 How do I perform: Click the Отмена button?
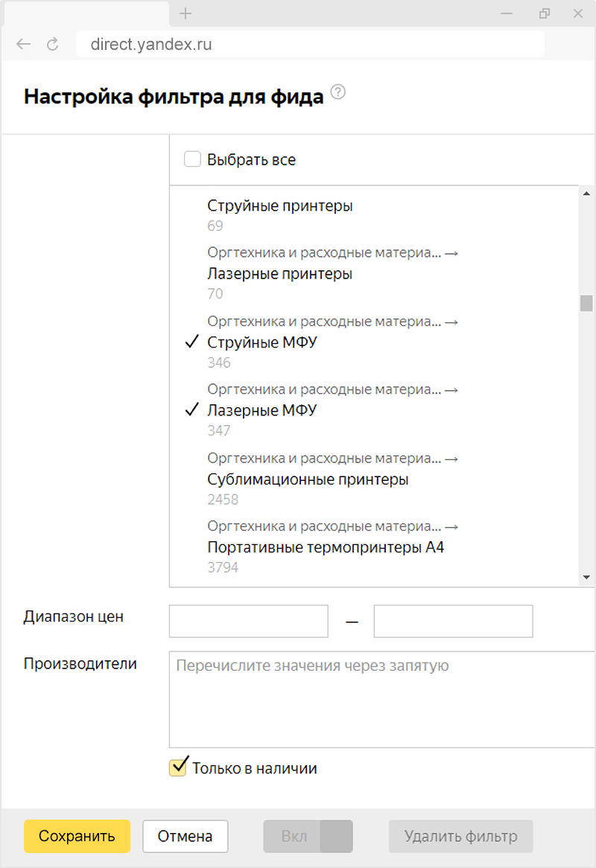(185, 836)
